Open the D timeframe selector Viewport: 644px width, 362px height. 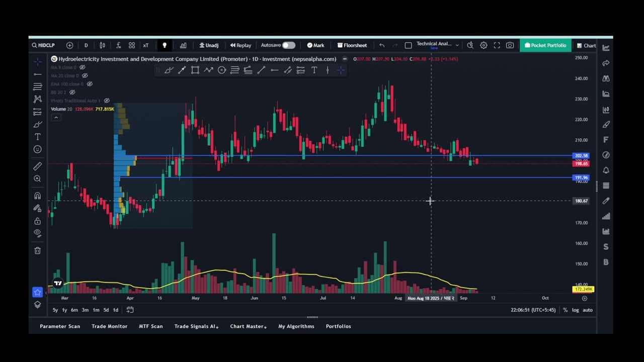click(86, 45)
